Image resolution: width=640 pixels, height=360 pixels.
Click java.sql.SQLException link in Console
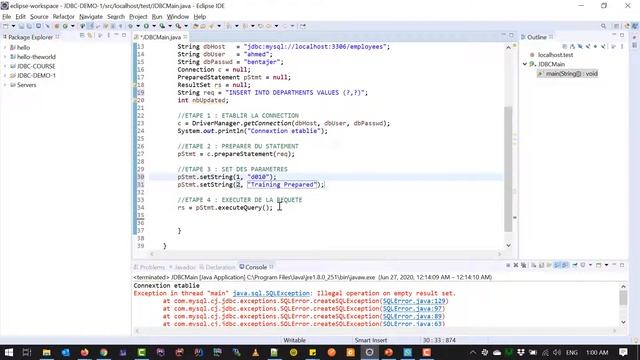tap(271, 293)
